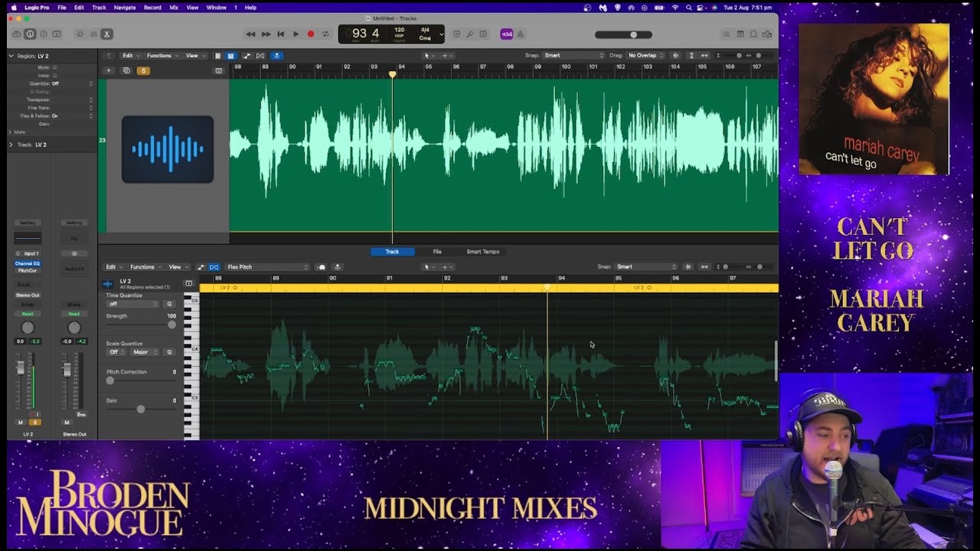Adjust the master volume slider
The height and width of the screenshot is (551, 980).
coord(623,34)
